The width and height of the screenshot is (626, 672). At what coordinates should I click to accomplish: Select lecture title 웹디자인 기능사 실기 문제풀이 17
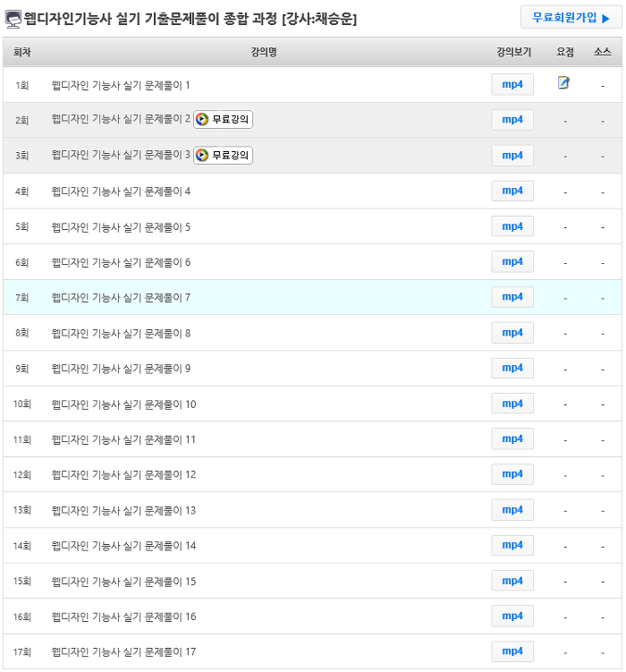click(123, 652)
